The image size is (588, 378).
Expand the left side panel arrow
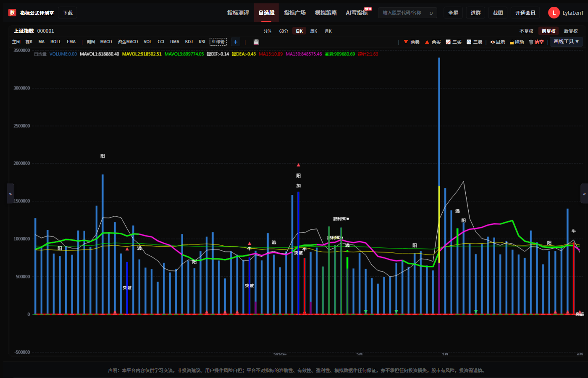(x=10, y=194)
